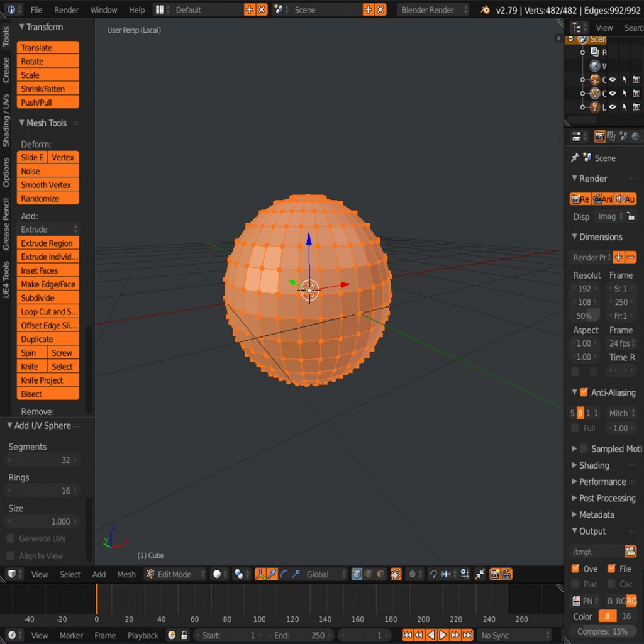Enable proportional editing falloff icon
Viewport: 644px width, 644px height.
[x=411, y=574]
